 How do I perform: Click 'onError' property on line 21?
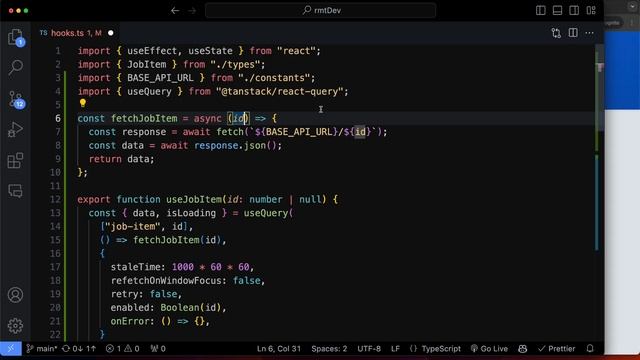click(130, 321)
